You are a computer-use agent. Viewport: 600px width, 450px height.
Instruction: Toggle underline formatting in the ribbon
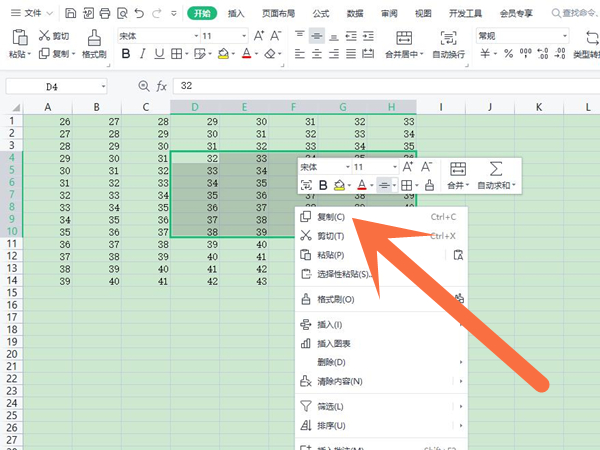161,54
